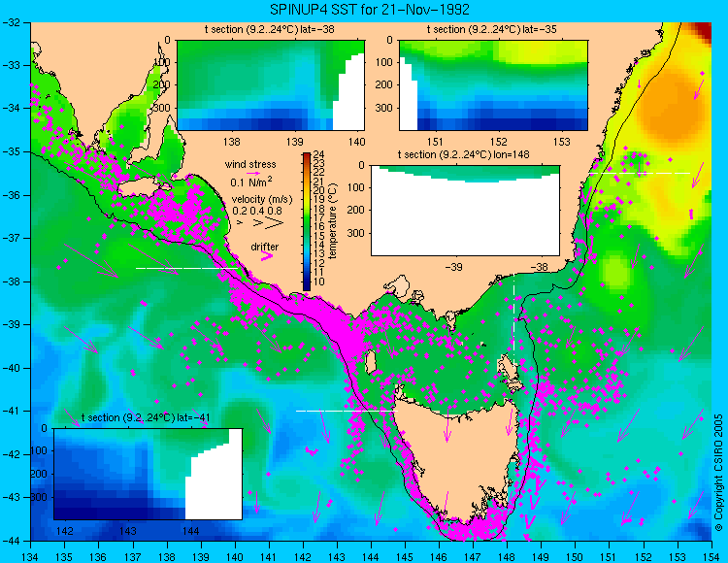This screenshot has height=563, width=728.
Task: Click the '0.2 0.4 0.8' velocity scale values
Action: coord(257,211)
